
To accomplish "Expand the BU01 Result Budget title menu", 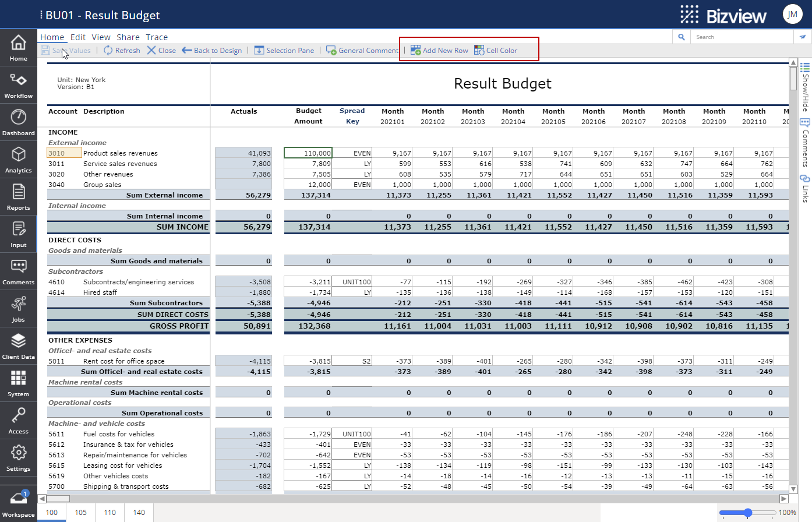I will coord(40,14).
